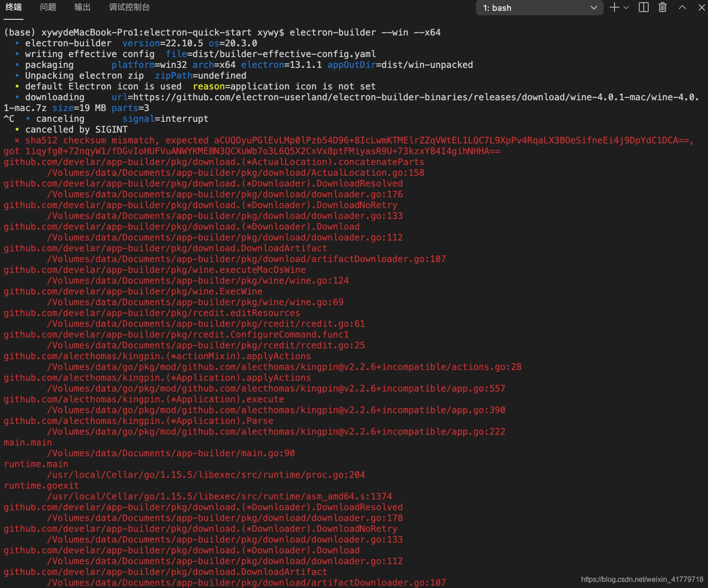Click the 'concatenateParts' stack frame line

(214, 162)
